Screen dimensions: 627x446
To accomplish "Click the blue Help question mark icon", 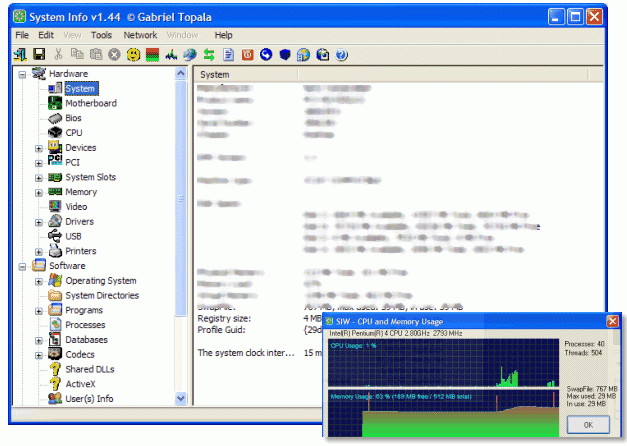I will point(341,55).
